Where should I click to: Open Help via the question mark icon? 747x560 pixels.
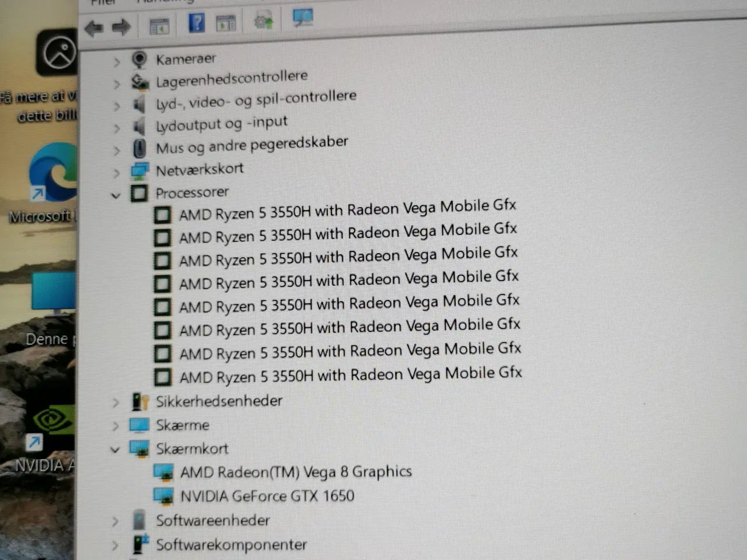tap(197, 22)
